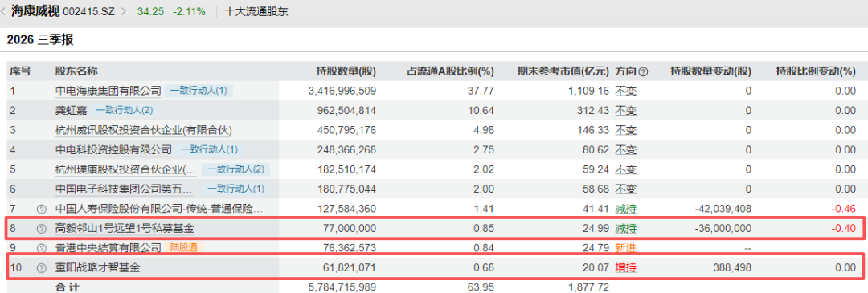
Task: Sort by 占流通A股比例(%) column header
Action: (450, 71)
